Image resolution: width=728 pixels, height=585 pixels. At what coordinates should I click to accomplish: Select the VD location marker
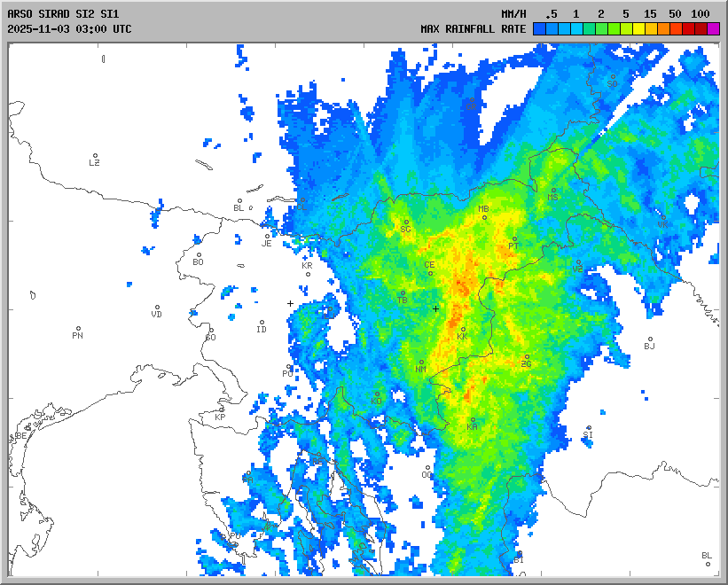click(x=157, y=308)
